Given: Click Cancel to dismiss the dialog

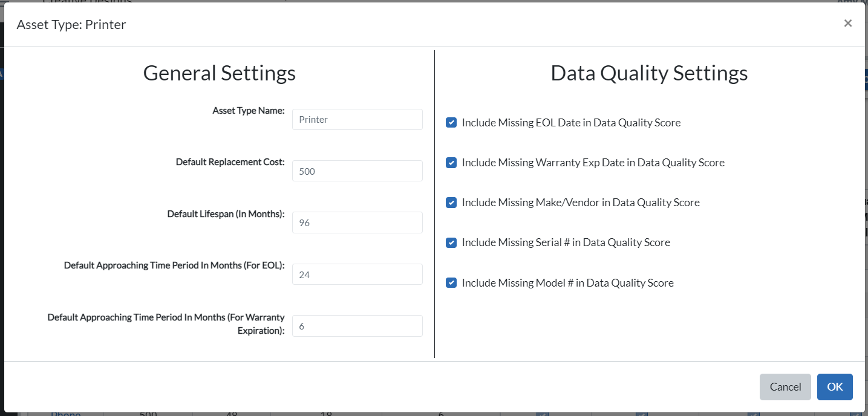Looking at the screenshot, I should point(785,387).
